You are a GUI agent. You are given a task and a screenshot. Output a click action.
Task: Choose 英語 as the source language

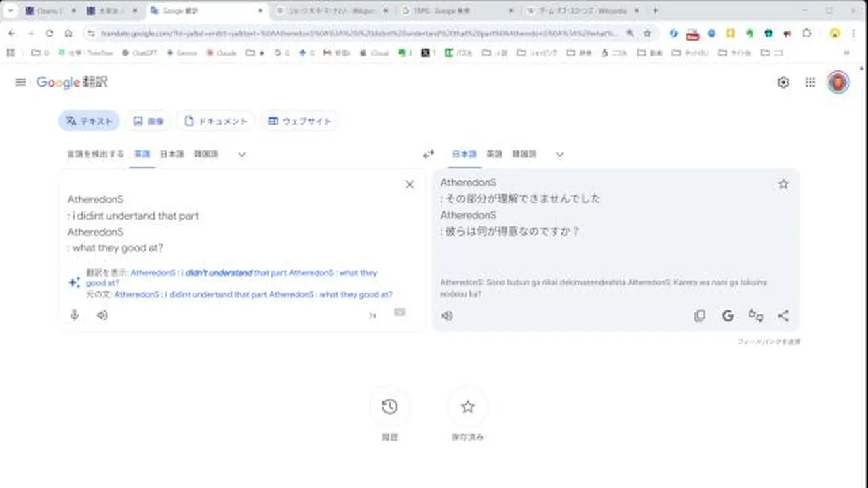tap(142, 155)
